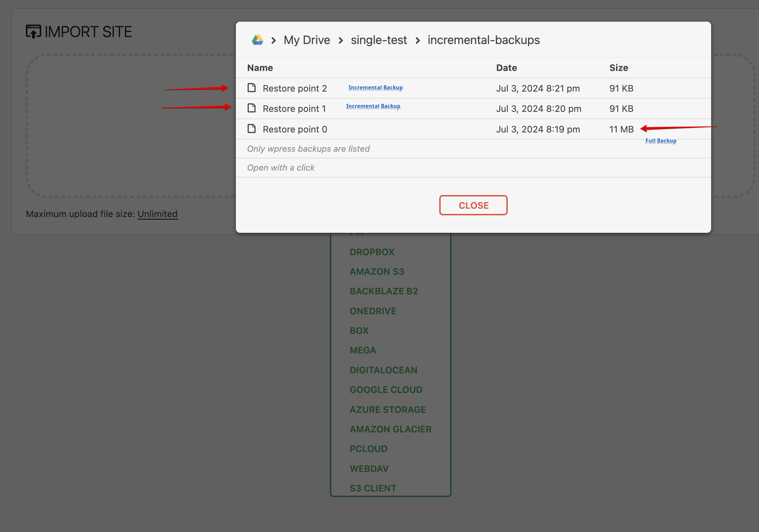Viewport: 759px width, 532px height.
Task: Select WebDAV from import menu
Action: tap(369, 469)
